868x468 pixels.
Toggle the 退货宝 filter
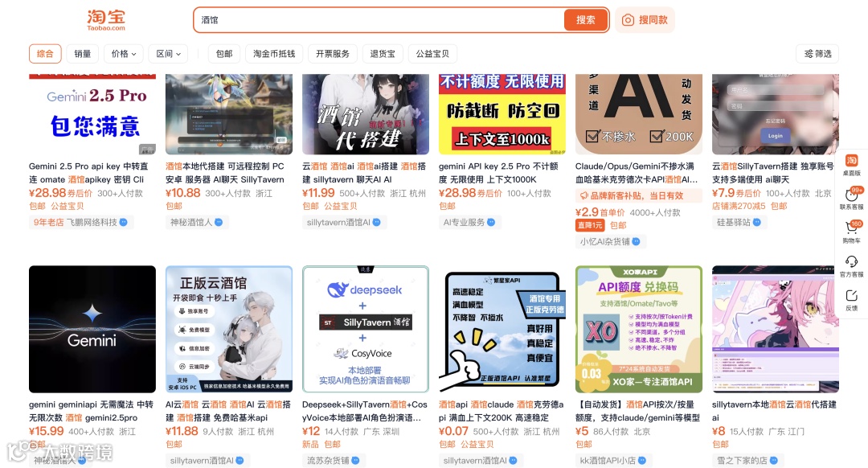coord(383,54)
